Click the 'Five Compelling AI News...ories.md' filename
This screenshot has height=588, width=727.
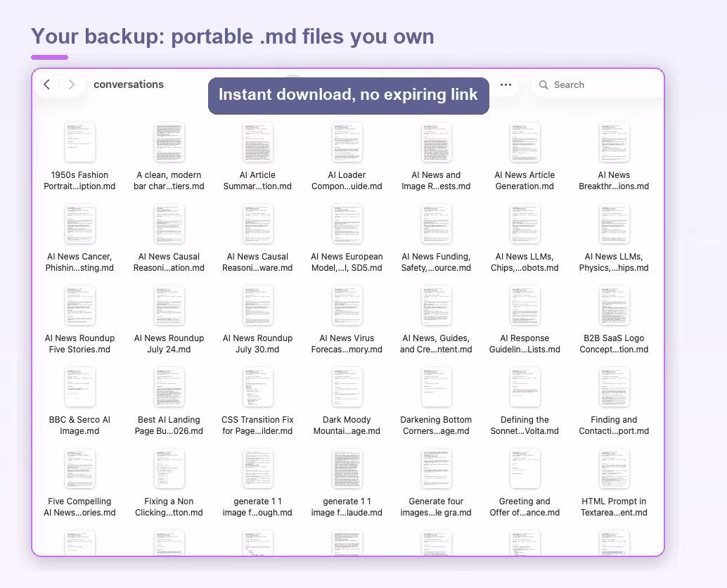[79, 507]
